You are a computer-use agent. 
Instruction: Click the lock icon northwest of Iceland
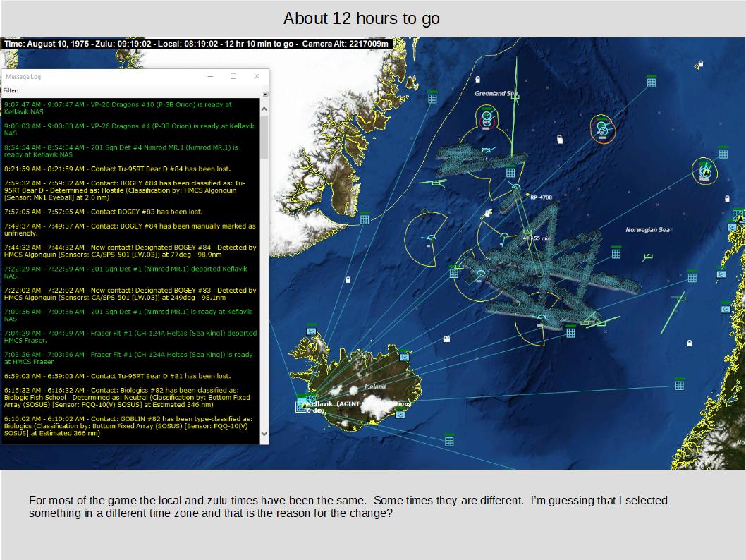348,280
